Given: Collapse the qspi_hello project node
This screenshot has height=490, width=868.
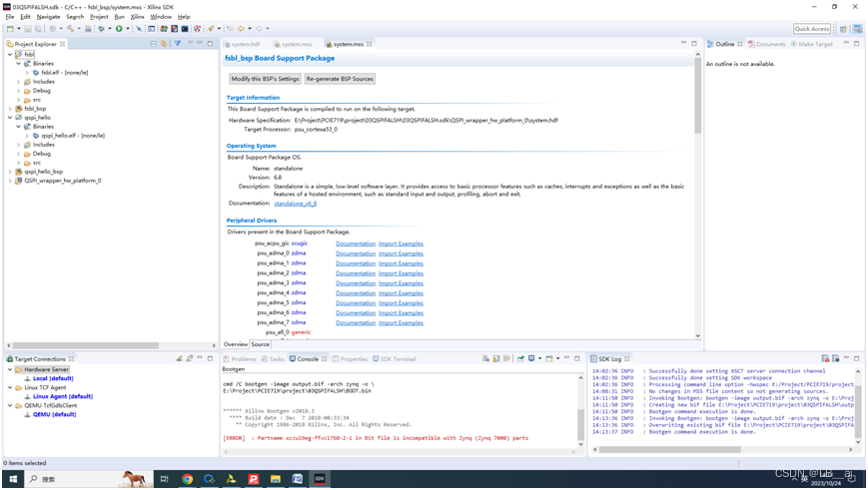Looking at the screenshot, I should pos(10,118).
